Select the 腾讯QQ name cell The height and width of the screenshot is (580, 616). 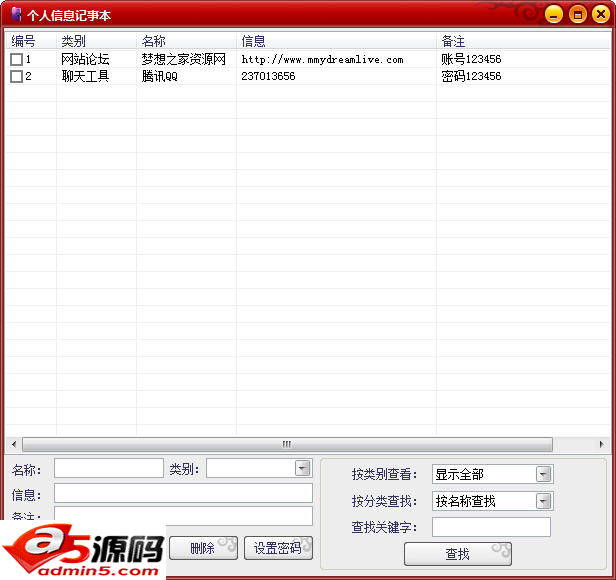160,76
